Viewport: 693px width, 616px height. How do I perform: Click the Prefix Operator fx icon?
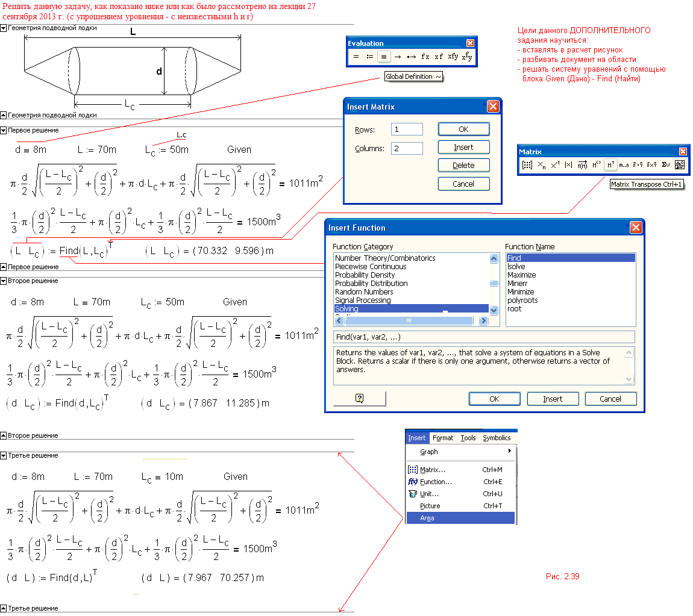click(425, 57)
